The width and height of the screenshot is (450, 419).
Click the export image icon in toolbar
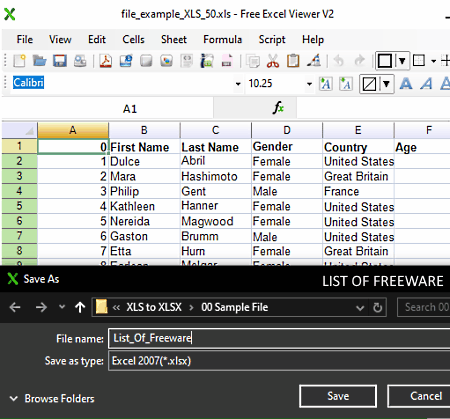click(166, 61)
